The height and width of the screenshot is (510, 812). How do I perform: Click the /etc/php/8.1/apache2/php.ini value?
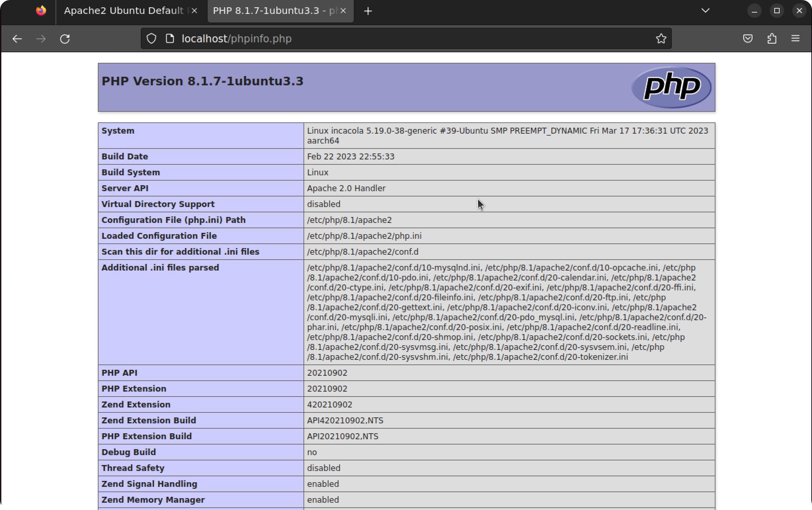(364, 236)
